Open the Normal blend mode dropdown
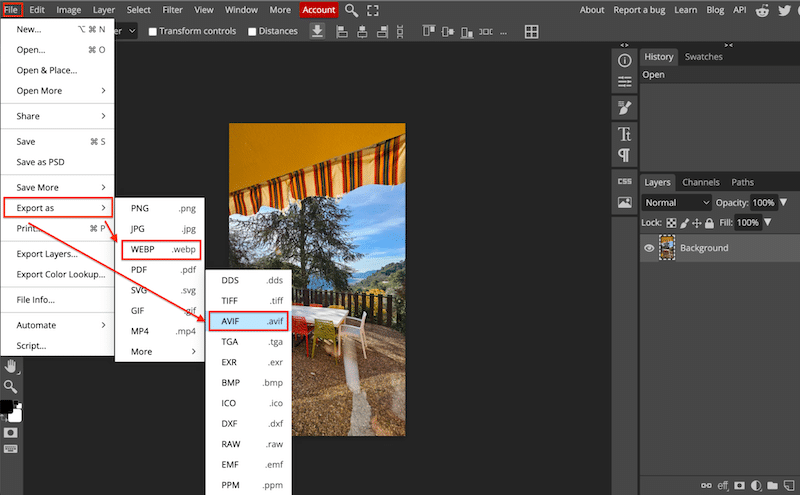The width and height of the screenshot is (800, 495). coord(677,203)
